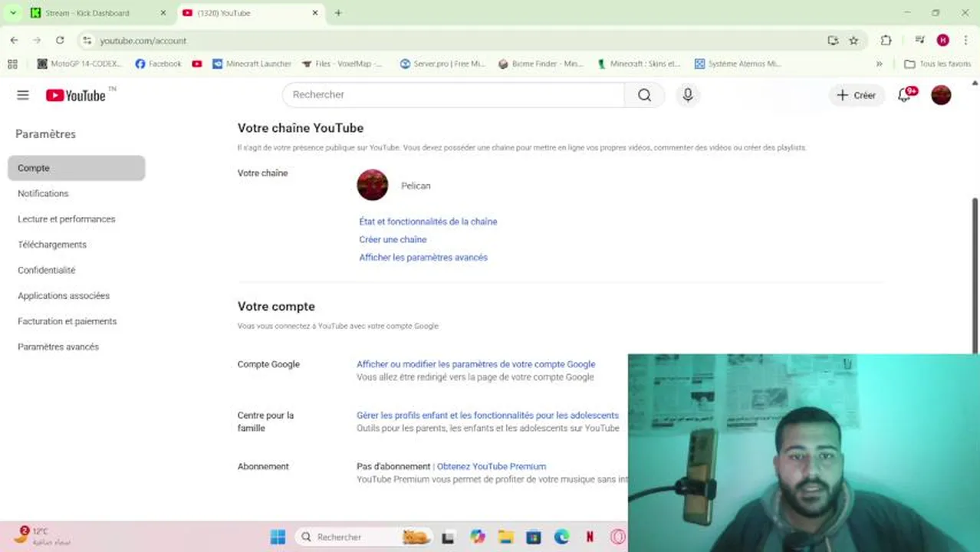Open État et fonctionnalités de la chaîne link
Screen dimensions: 980x552
(428, 222)
